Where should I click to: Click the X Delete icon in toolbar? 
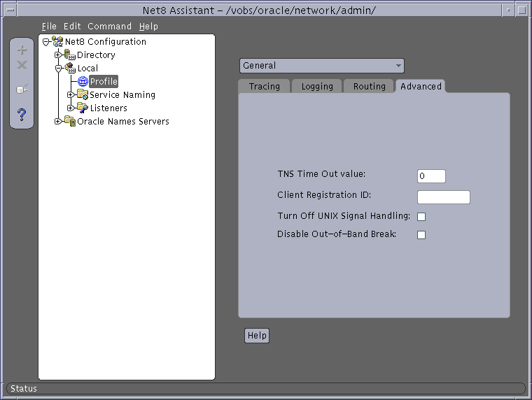click(x=22, y=65)
